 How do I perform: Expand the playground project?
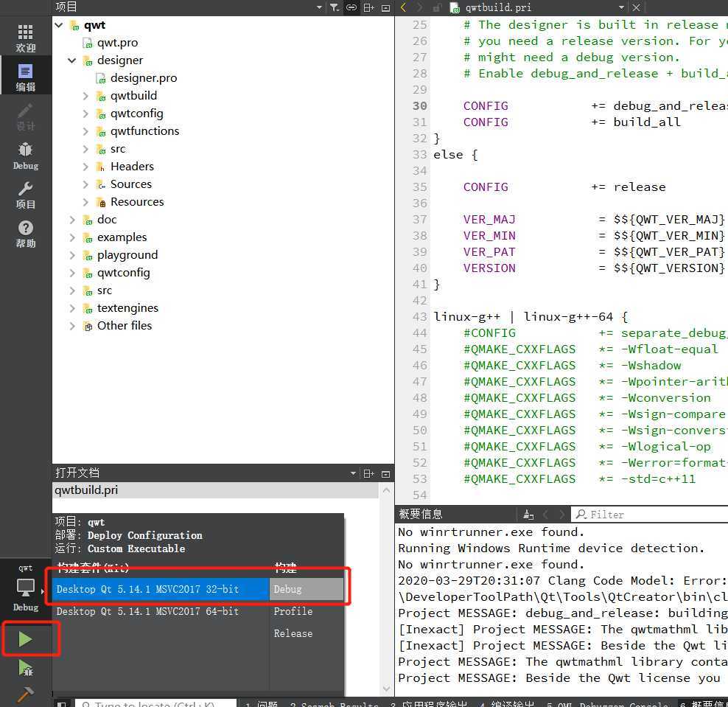pyautogui.click(x=72, y=255)
